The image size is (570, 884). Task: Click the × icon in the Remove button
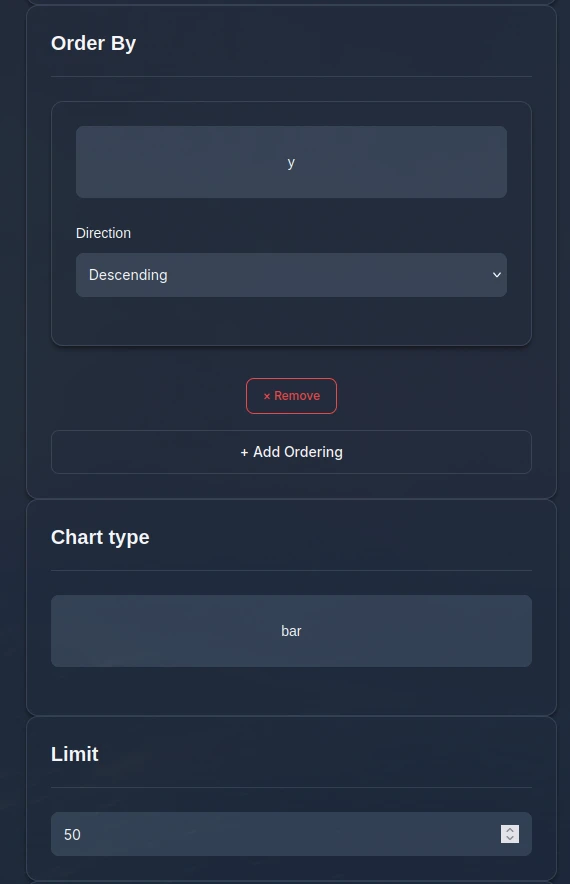click(267, 396)
